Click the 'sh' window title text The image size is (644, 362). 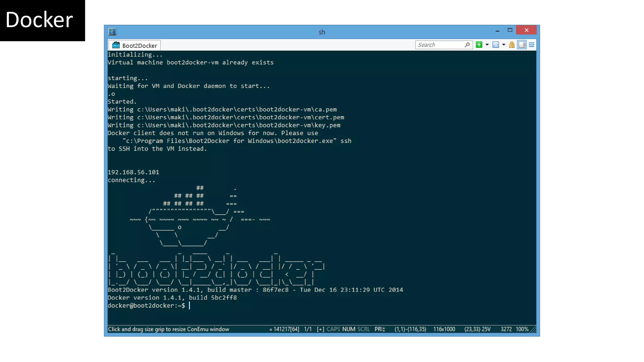322,32
